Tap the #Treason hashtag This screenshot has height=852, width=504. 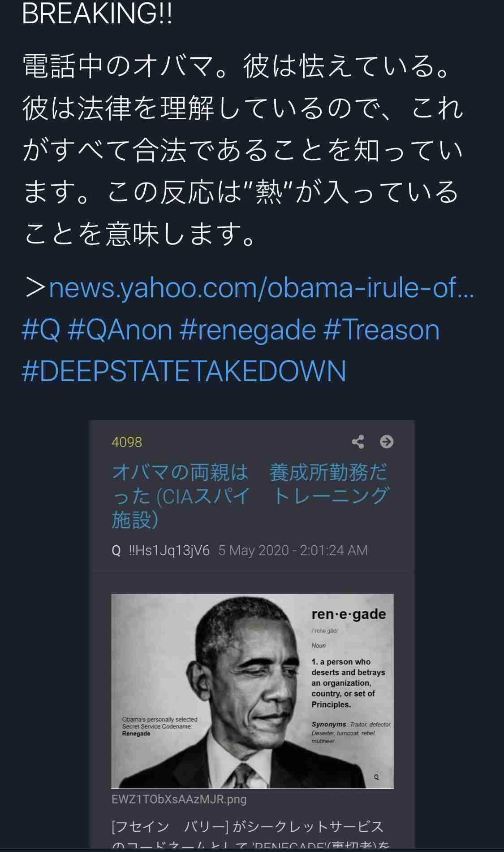pyautogui.click(x=381, y=330)
